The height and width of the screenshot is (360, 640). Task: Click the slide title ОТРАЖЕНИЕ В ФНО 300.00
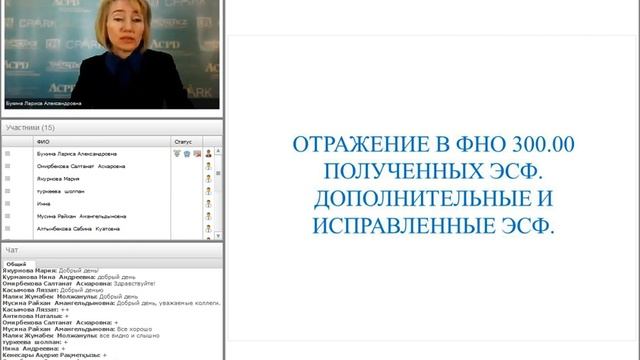pos(433,144)
